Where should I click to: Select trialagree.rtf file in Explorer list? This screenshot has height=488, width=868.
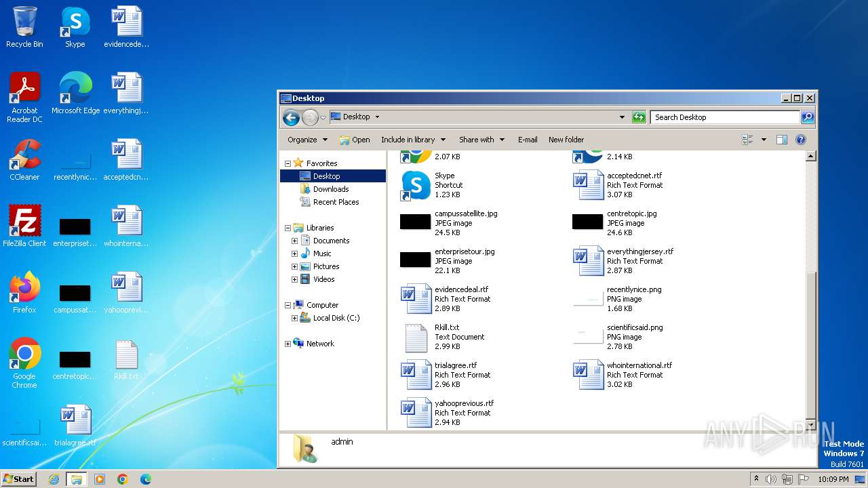tap(446, 375)
